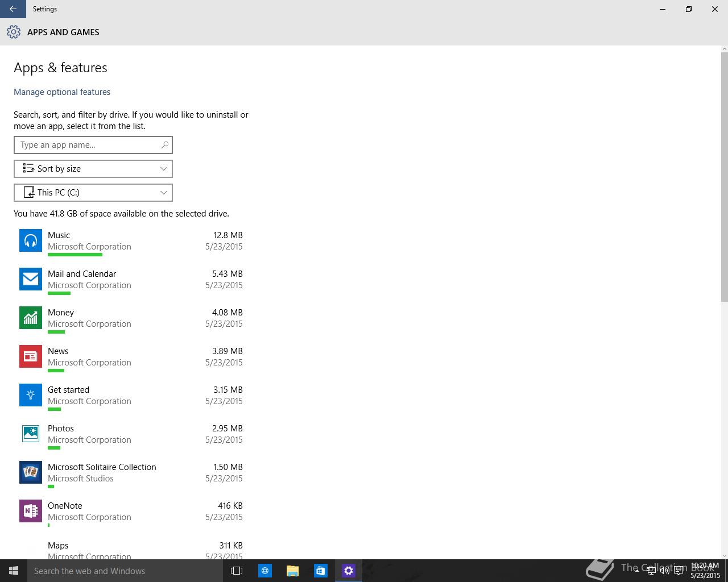Screen dimensions: 728x582
Task: Select the Music app headphones icon
Action: (x=31, y=240)
